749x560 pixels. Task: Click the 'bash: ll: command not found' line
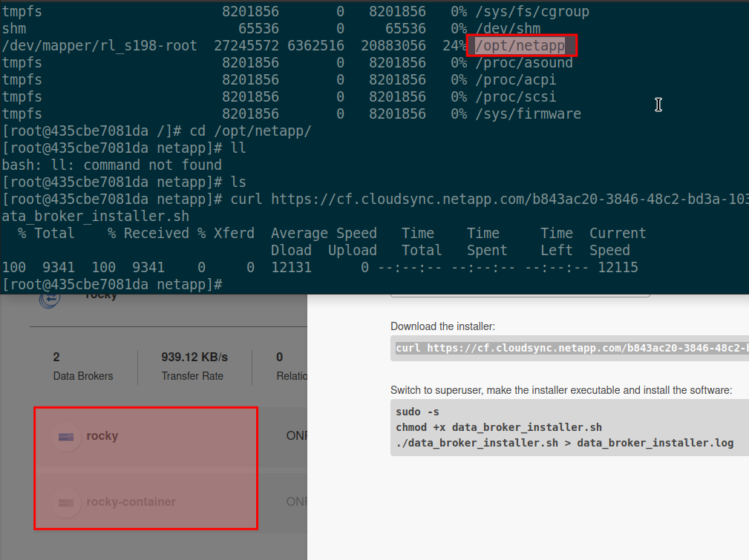pos(112,165)
